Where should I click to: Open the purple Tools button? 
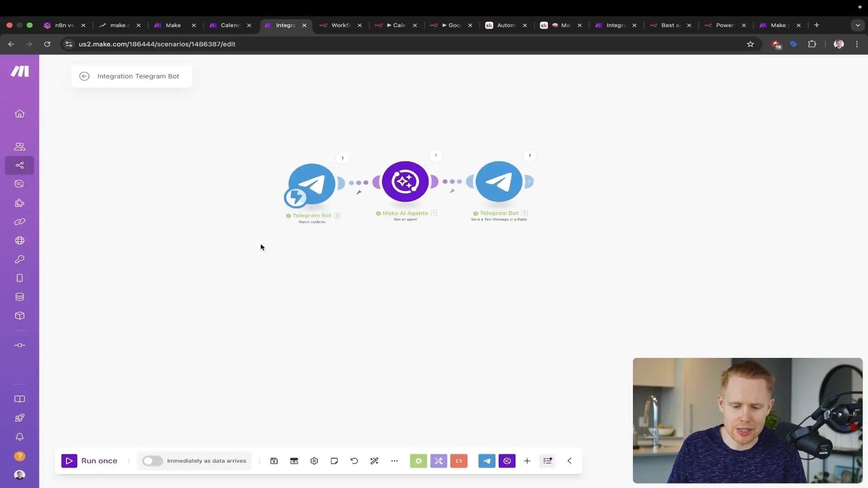coord(439,461)
